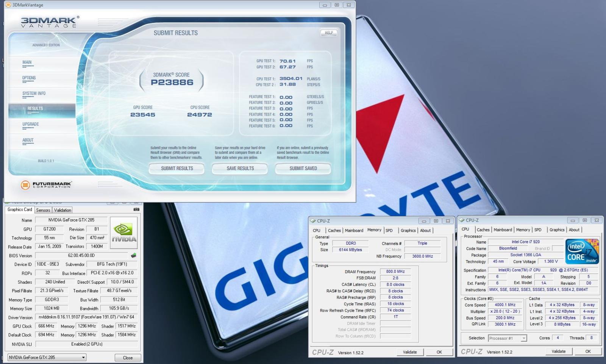
Task: Click the CPU-Z Memory window title icon
Action: tap(313, 221)
